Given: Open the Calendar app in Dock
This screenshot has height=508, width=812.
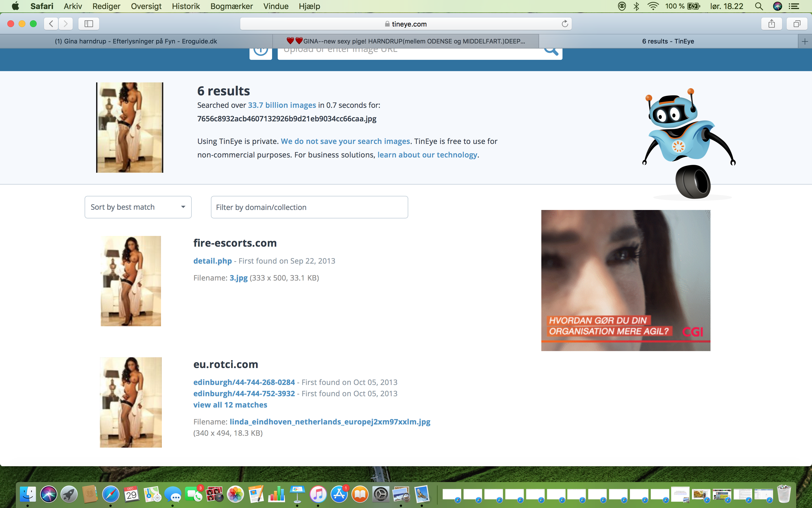Looking at the screenshot, I should click(131, 494).
